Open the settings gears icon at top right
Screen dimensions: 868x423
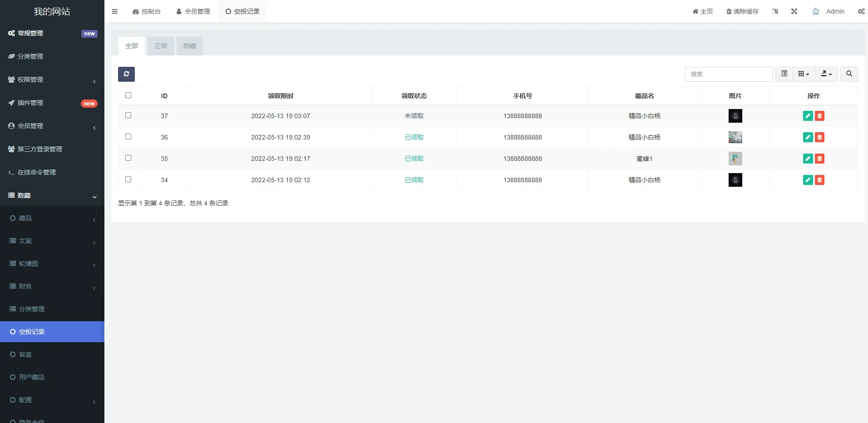click(861, 11)
